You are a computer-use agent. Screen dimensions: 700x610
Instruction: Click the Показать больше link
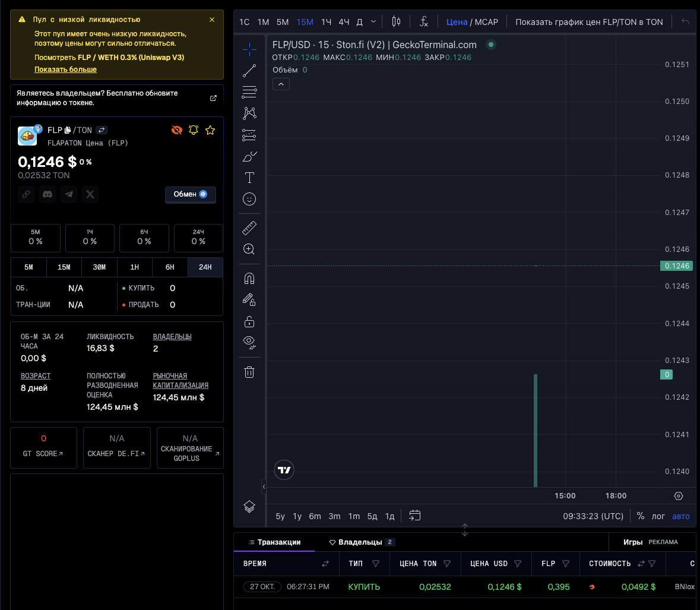pyautogui.click(x=66, y=69)
